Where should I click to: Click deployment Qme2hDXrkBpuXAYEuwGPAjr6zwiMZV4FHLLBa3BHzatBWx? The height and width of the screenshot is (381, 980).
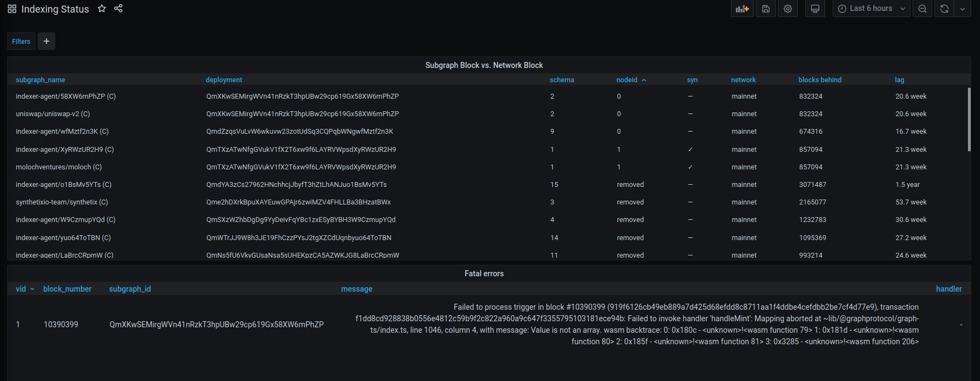298,202
